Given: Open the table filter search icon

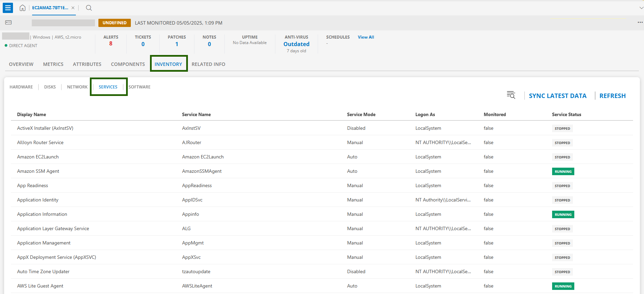Looking at the screenshot, I should (x=511, y=95).
